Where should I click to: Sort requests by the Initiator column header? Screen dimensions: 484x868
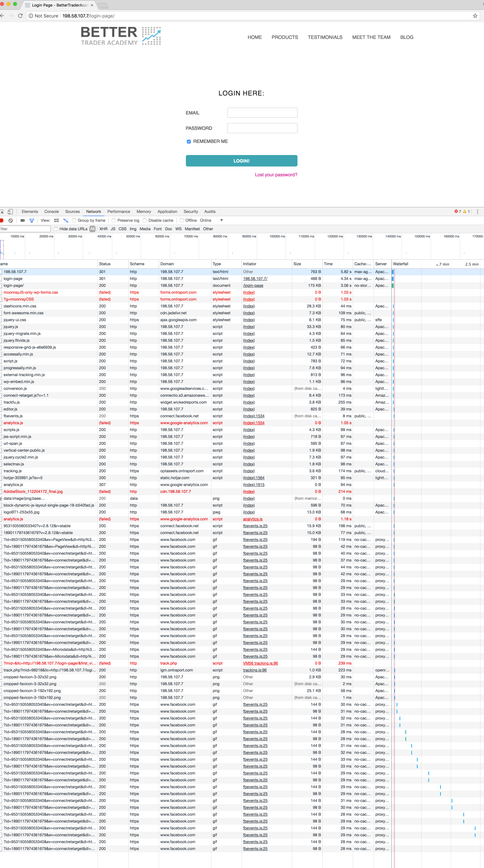pyautogui.click(x=267, y=264)
